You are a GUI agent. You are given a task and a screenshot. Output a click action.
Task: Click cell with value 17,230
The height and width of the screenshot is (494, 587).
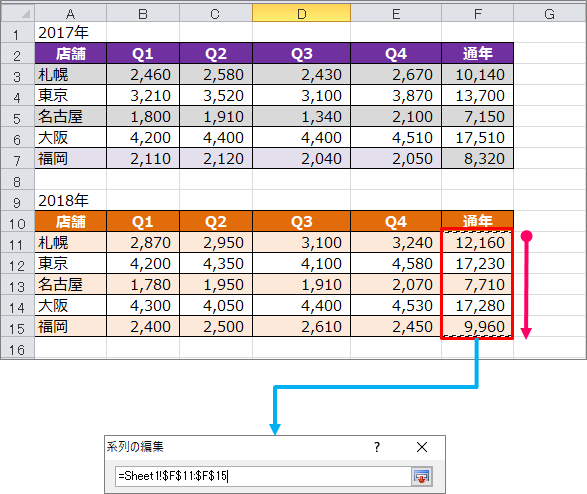tap(478, 263)
